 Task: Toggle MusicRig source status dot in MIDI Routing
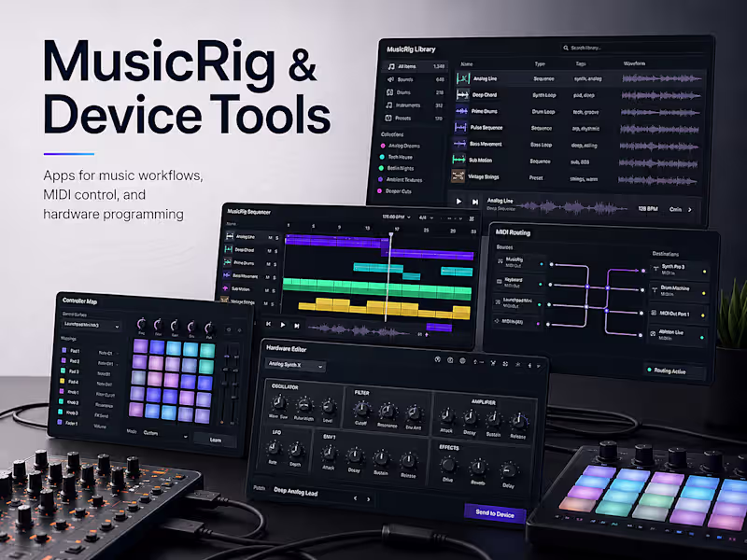pyautogui.click(x=542, y=263)
